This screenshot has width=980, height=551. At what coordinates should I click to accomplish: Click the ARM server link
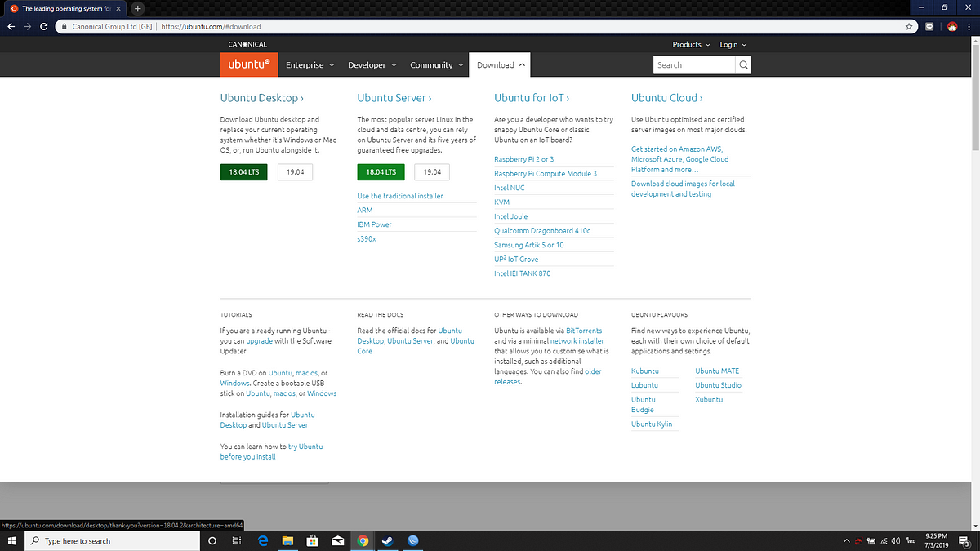tap(365, 210)
